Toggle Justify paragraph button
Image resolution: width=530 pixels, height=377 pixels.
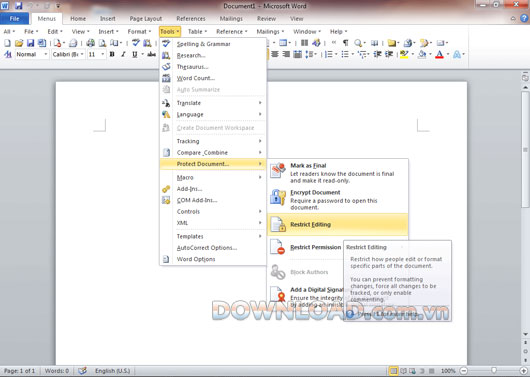tap(297, 54)
